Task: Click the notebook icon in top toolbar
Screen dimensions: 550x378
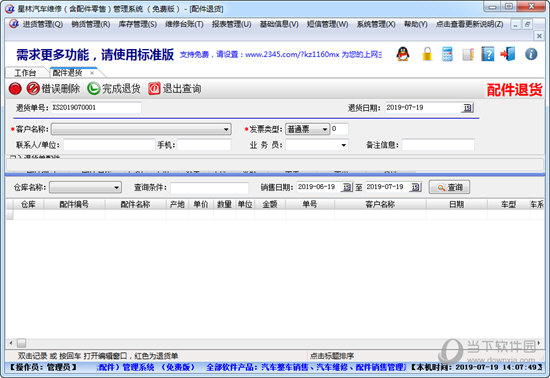Action: pos(468,54)
